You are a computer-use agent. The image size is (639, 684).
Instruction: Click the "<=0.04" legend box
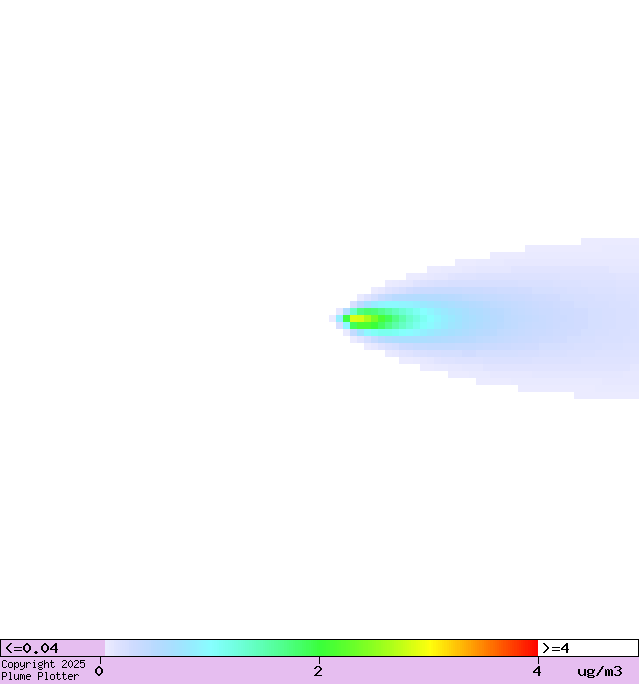(52, 648)
